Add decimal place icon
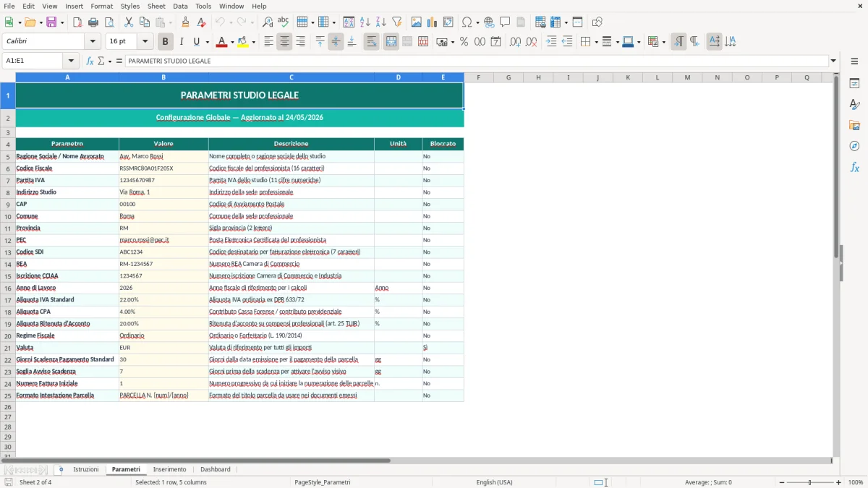868x488 pixels. 515,42
